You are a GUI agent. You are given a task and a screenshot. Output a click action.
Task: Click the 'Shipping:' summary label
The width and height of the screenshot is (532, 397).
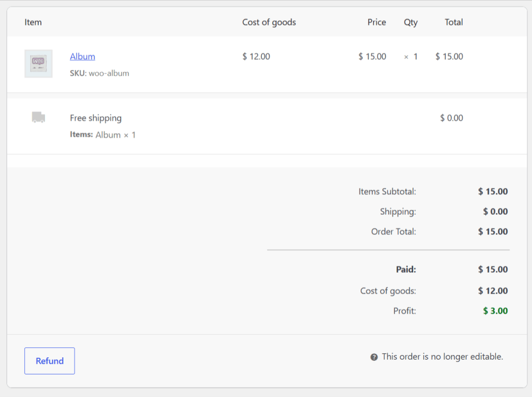tap(398, 212)
